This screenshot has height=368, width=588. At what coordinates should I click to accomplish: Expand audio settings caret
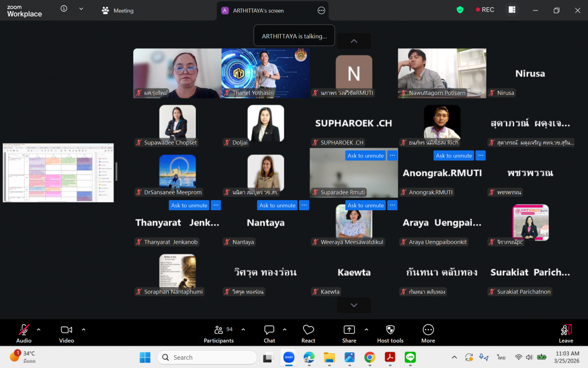pyautogui.click(x=39, y=329)
